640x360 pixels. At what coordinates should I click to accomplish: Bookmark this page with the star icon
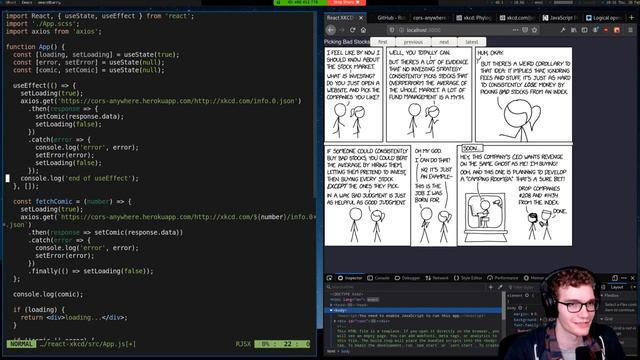534,30
